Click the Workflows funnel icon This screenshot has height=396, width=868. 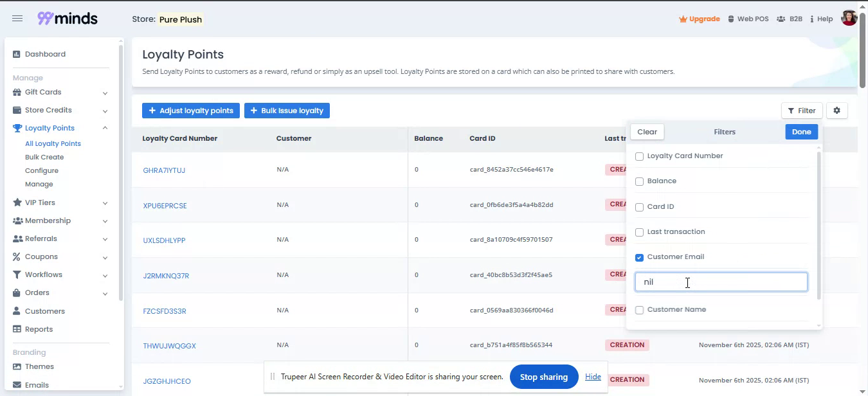[17, 275]
